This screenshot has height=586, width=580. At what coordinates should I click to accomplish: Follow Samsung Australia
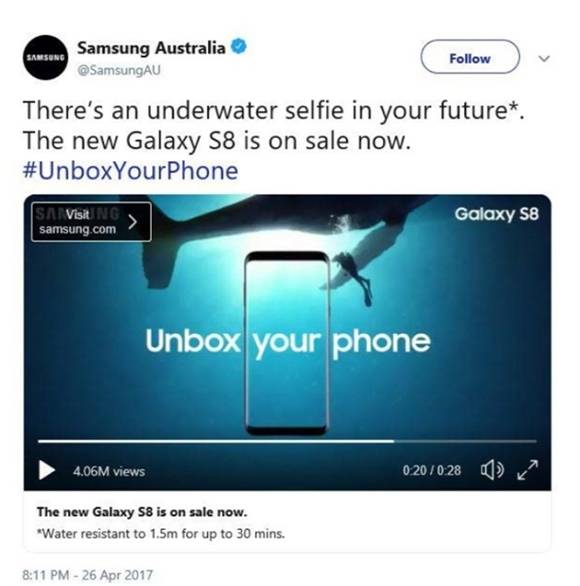tap(470, 57)
